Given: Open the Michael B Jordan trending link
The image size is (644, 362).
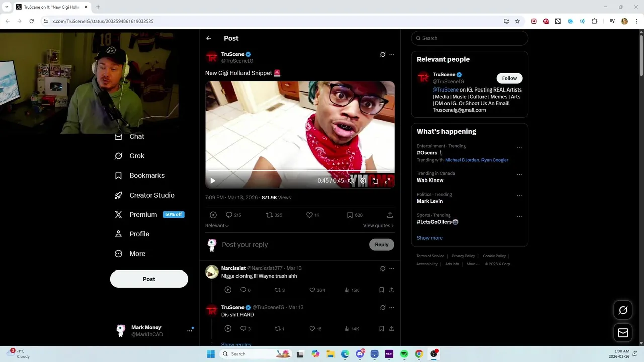Looking at the screenshot, I should 462,160.
